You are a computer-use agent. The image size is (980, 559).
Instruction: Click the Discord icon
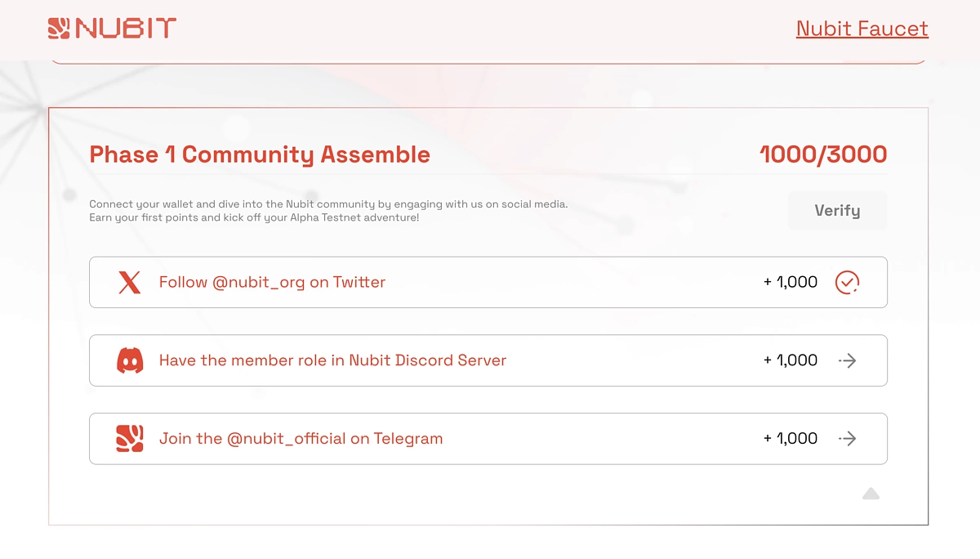[x=130, y=360]
